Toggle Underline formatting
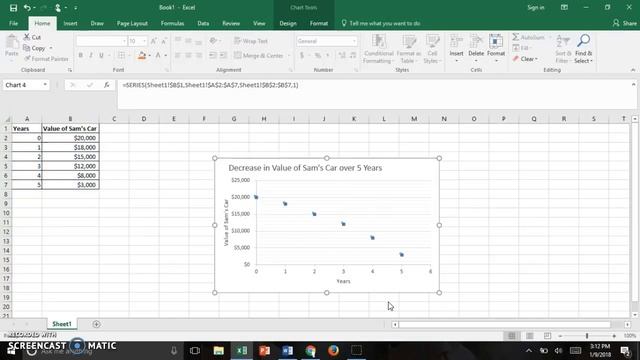This screenshot has height=360, width=640. tap(101, 55)
